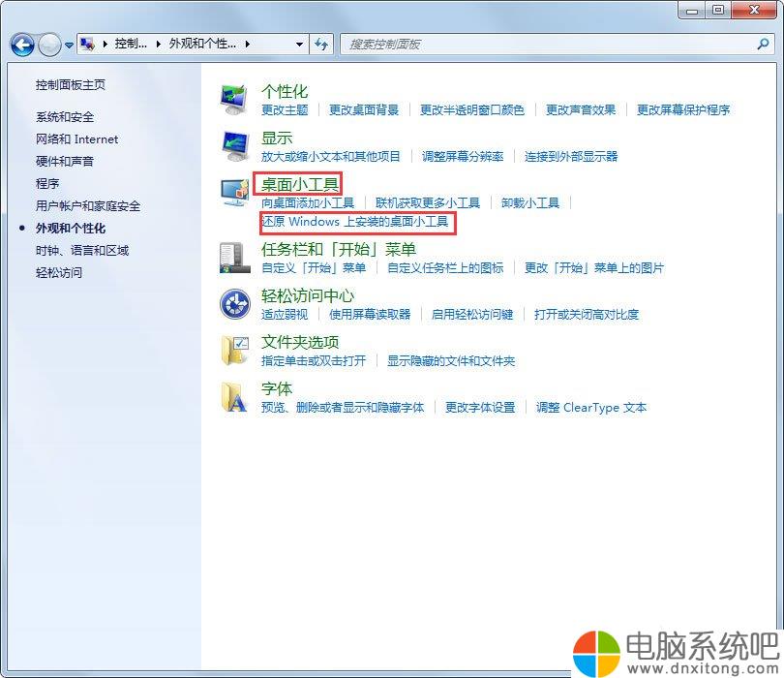The image size is (784, 678).
Task: Open the 桌面小工具 heading link
Action: 300,185
